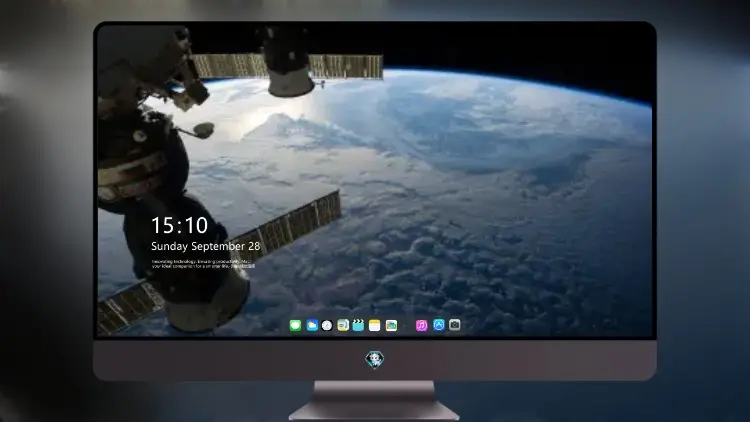Screen dimensions: 750x422
Task: Open the green Messages app in the dock
Action: coord(295,325)
